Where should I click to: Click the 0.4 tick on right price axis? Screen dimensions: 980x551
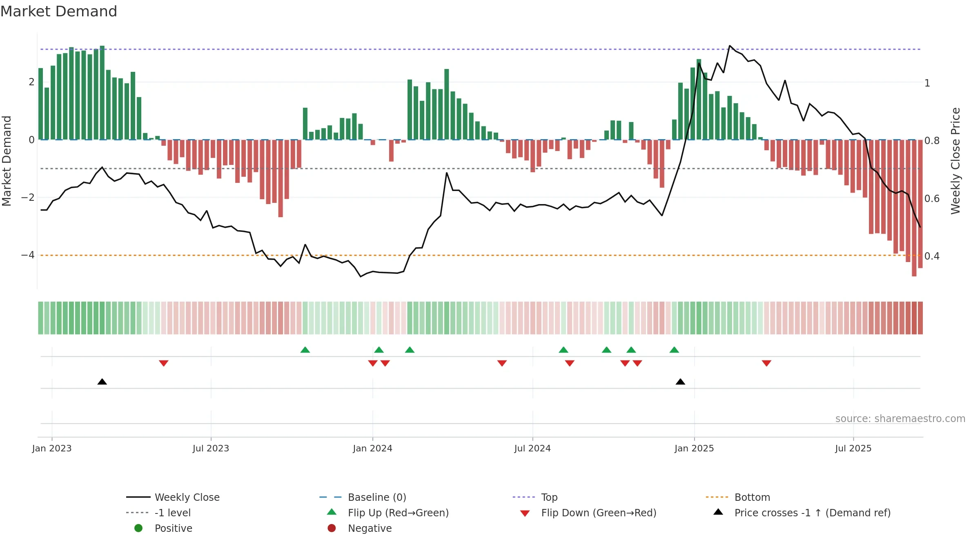coord(932,256)
